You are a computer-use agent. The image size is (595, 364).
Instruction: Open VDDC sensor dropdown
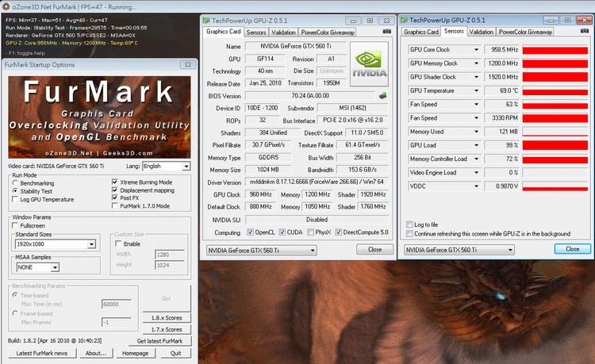click(x=476, y=186)
